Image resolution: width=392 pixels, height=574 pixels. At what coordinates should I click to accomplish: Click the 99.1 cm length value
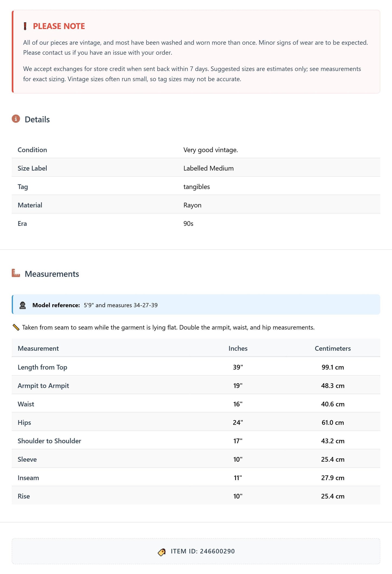(x=333, y=367)
